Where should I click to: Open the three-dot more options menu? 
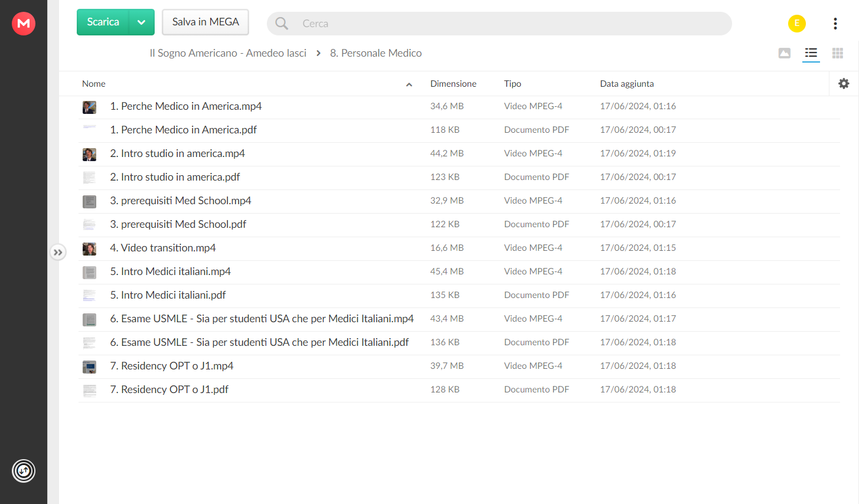pos(835,24)
